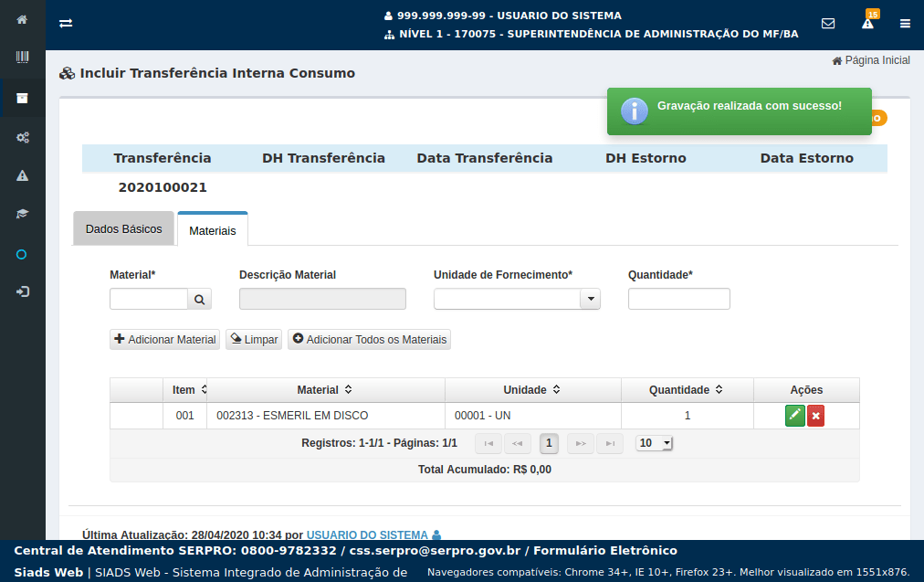Click the Ações column header
The image size is (924, 582).
(x=807, y=390)
